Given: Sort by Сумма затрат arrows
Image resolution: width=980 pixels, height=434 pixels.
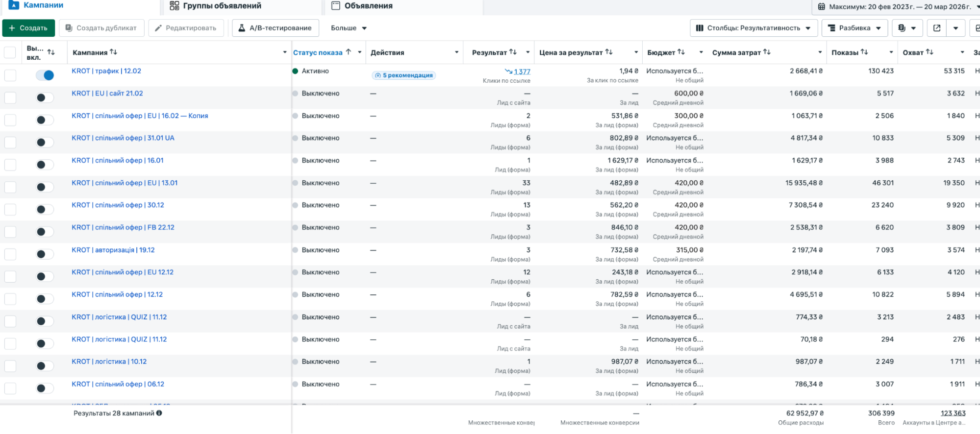Looking at the screenshot, I should coord(767,52).
